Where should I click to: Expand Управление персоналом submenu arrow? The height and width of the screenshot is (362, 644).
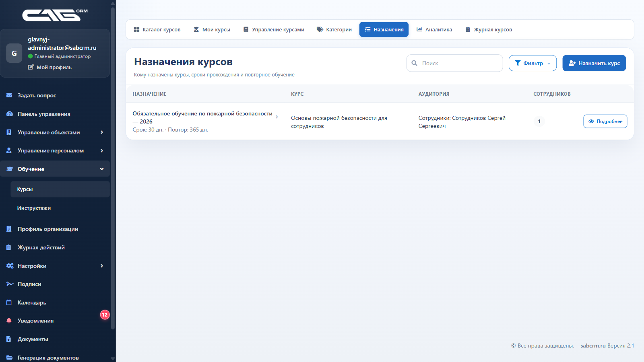[x=102, y=150]
